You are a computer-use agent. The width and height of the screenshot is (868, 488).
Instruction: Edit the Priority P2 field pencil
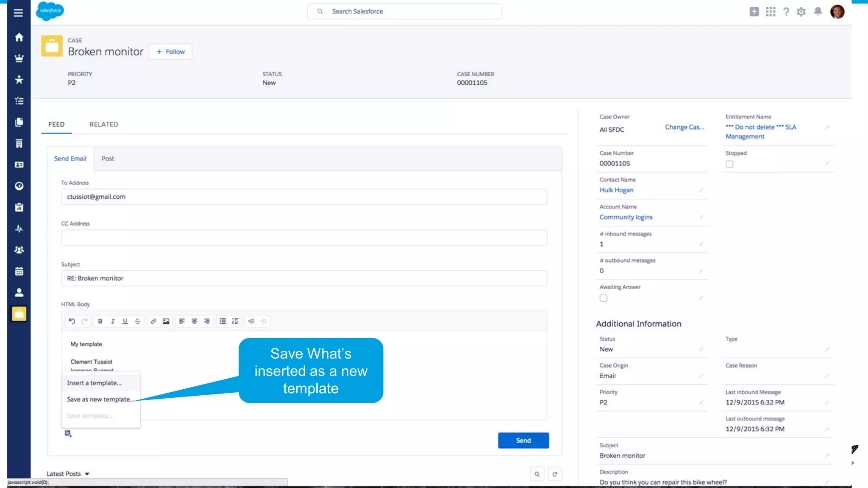pyautogui.click(x=701, y=402)
